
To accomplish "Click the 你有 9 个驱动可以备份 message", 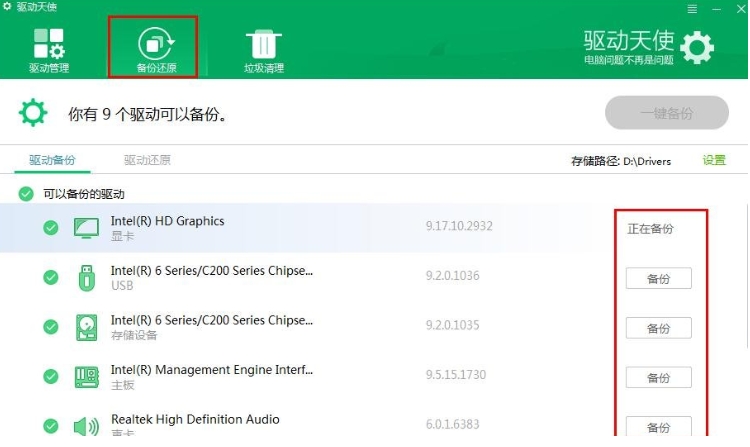I will coord(147,114).
